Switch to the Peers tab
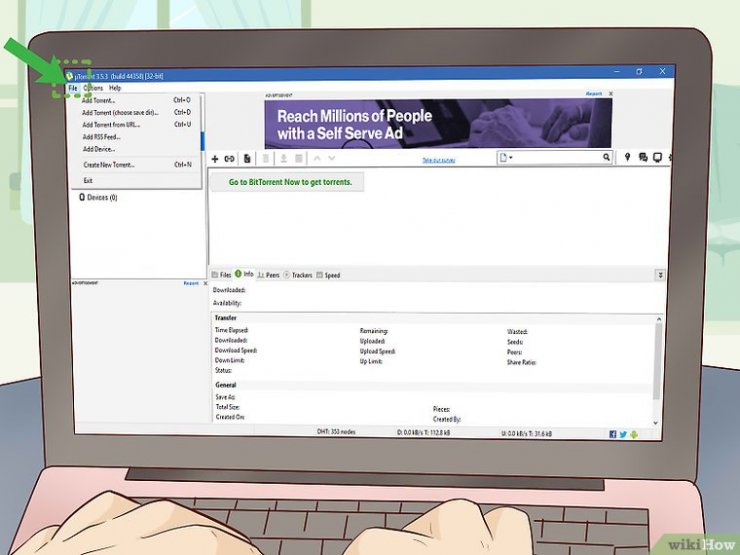This screenshot has height=555, width=740. click(268, 275)
